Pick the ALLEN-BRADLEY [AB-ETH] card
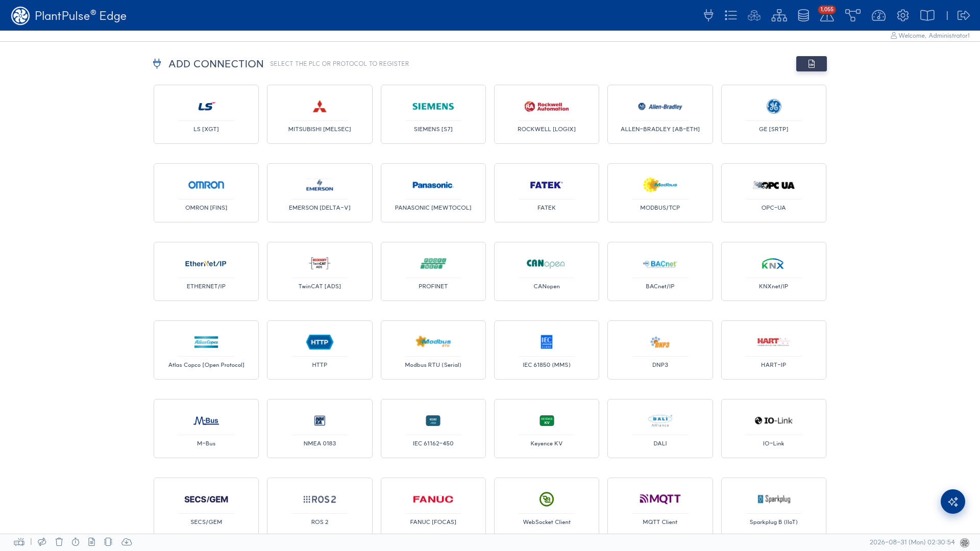980x551 pixels. 660,114
